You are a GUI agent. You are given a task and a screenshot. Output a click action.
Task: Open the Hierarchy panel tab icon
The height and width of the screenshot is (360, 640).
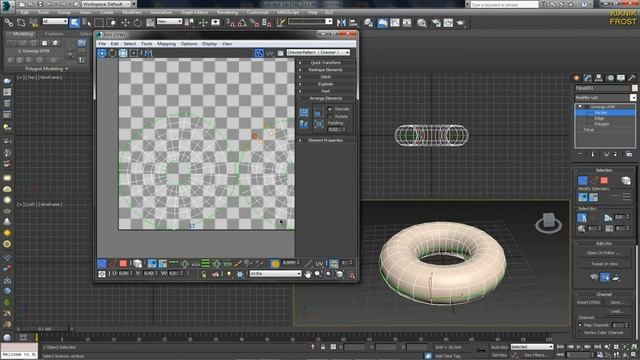coord(598,78)
